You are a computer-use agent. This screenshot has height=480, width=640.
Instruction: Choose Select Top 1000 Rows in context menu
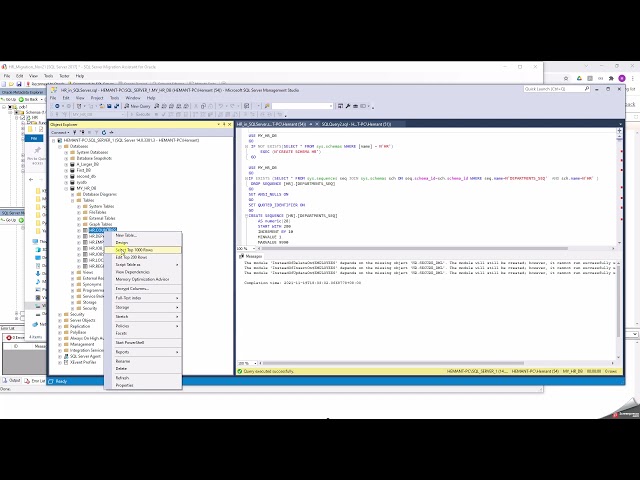(x=142, y=250)
